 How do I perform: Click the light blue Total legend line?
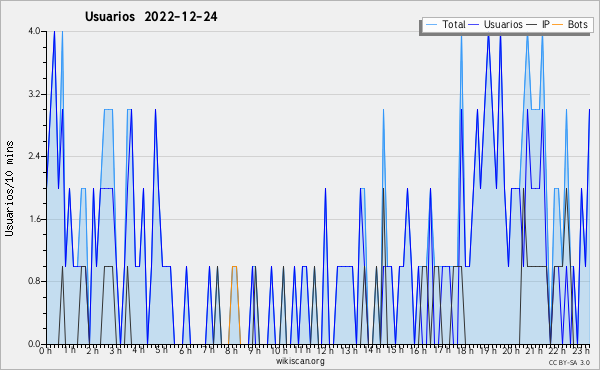click(431, 25)
